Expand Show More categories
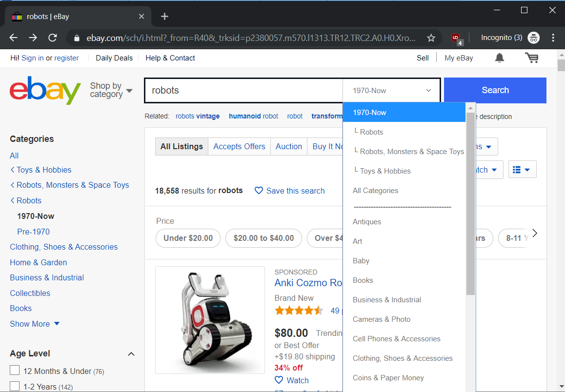The image size is (565, 392). click(x=35, y=324)
